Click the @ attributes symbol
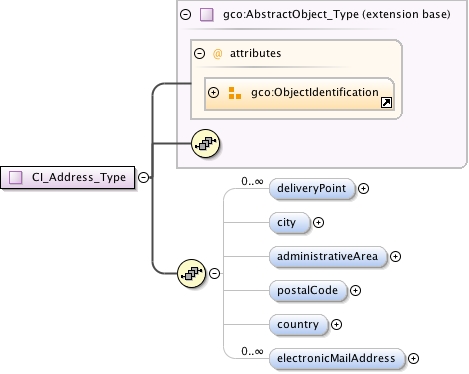469x374 pixels. pos(217,54)
